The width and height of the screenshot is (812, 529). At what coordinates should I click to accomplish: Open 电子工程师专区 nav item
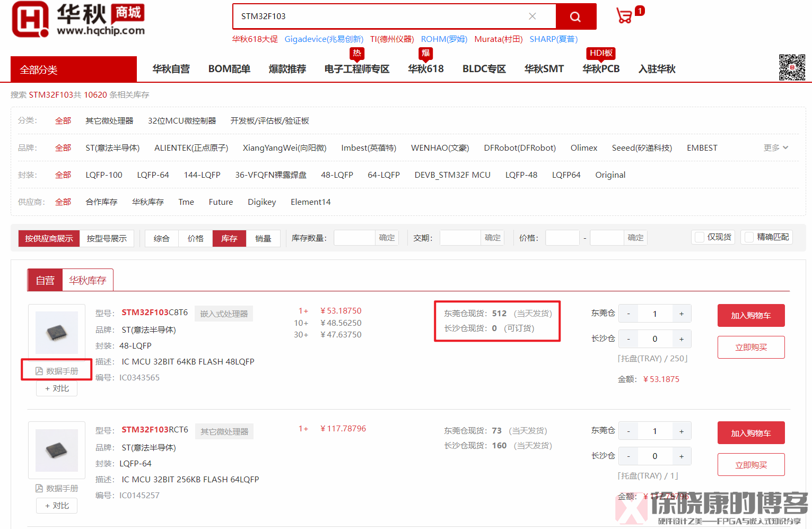coord(357,69)
